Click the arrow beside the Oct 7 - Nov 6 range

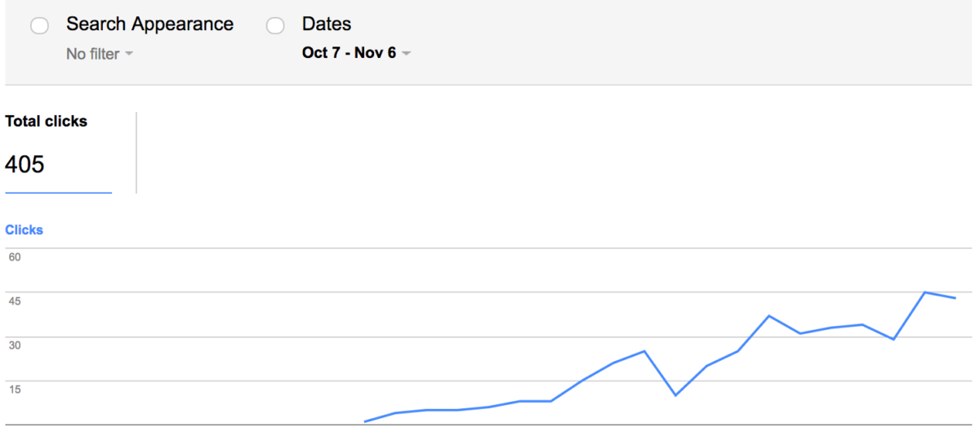pos(407,54)
